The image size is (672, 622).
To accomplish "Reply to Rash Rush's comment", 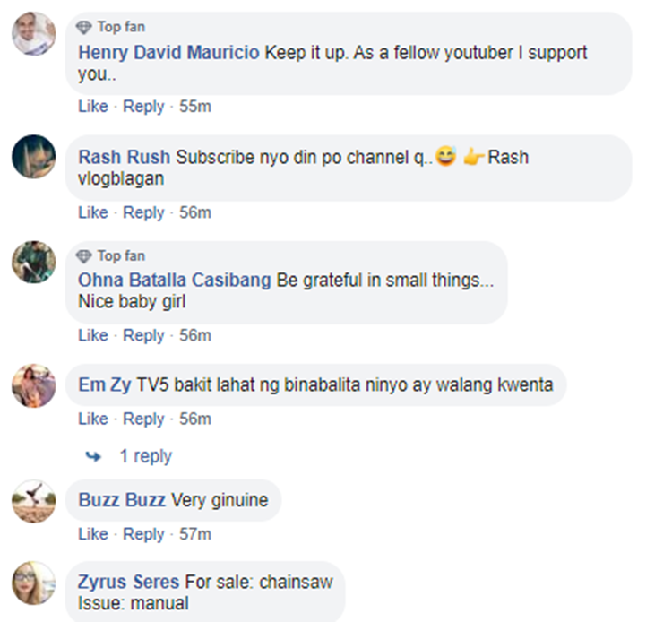I will click(143, 212).
